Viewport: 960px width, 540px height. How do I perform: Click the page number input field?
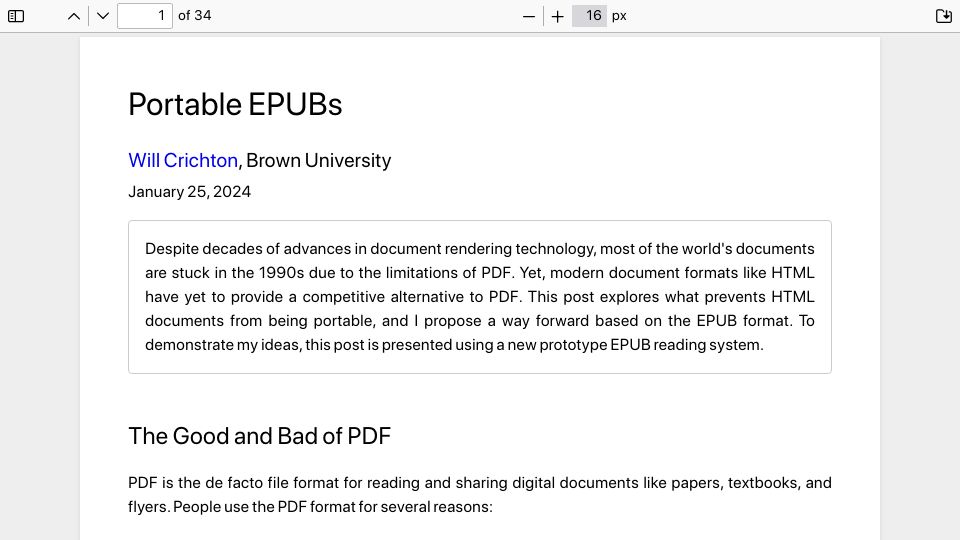pyautogui.click(x=144, y=16)
